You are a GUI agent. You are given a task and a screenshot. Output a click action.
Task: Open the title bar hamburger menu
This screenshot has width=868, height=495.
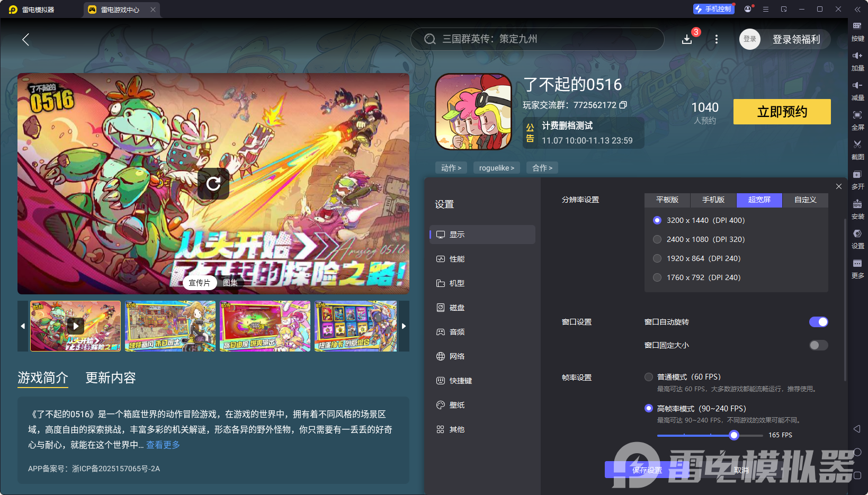[766, 9]
